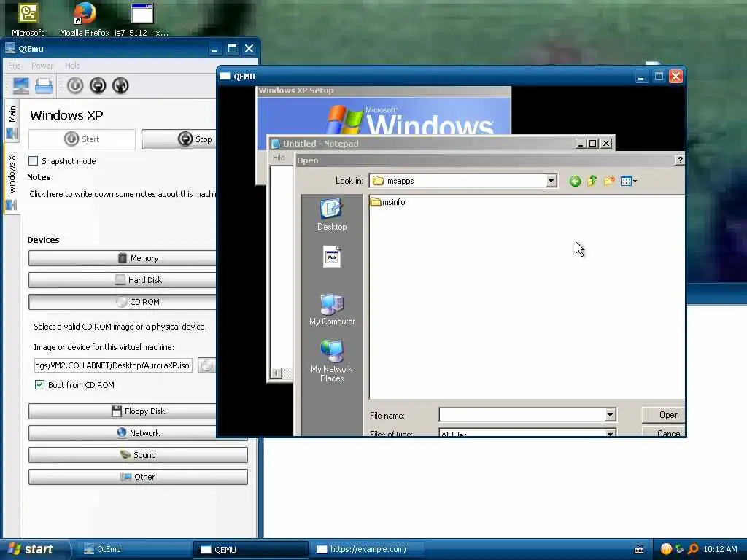The height and width of the screenshot is (560, 747).
Task: Click the help question mark in Open dialog
Action: click(679, 160)
